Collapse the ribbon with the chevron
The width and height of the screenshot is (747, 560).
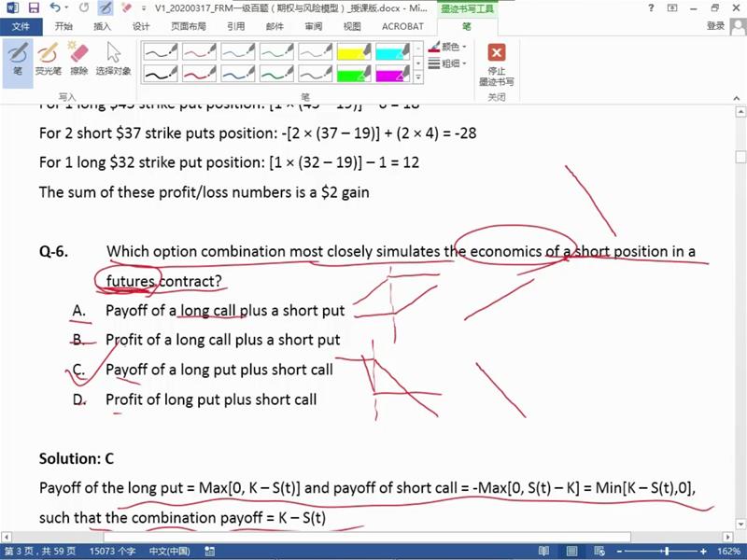[737, 98]
